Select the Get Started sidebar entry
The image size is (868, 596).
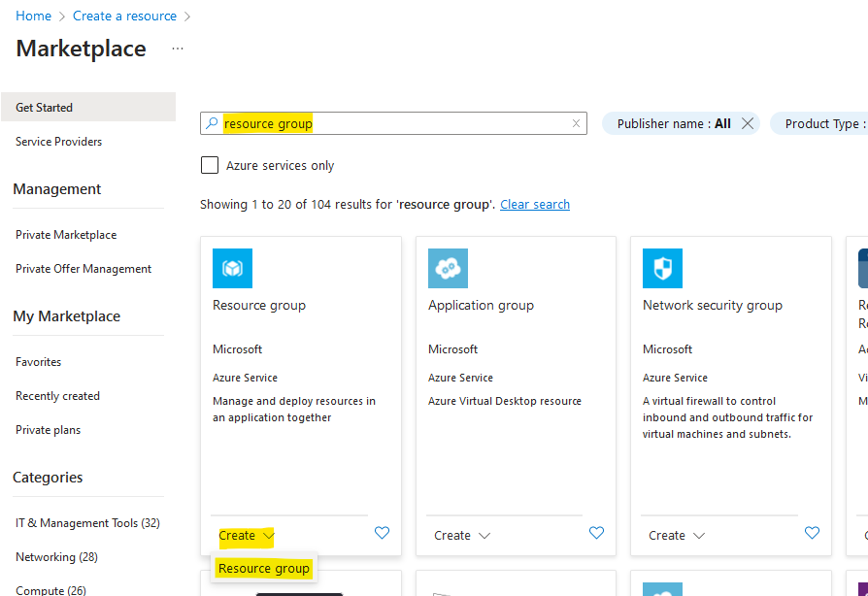pos(47,107)
